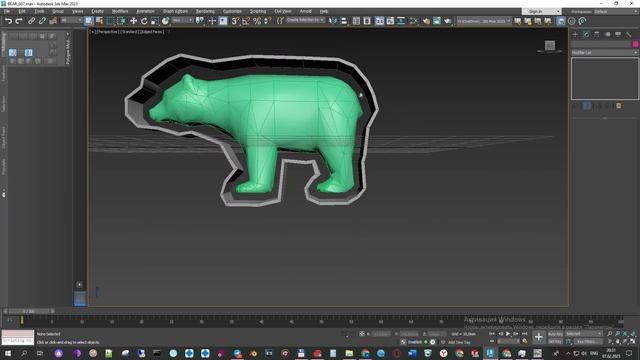Toggle the Auto Key button
This screenshot has height=360, width=640.
click(555, 334)
